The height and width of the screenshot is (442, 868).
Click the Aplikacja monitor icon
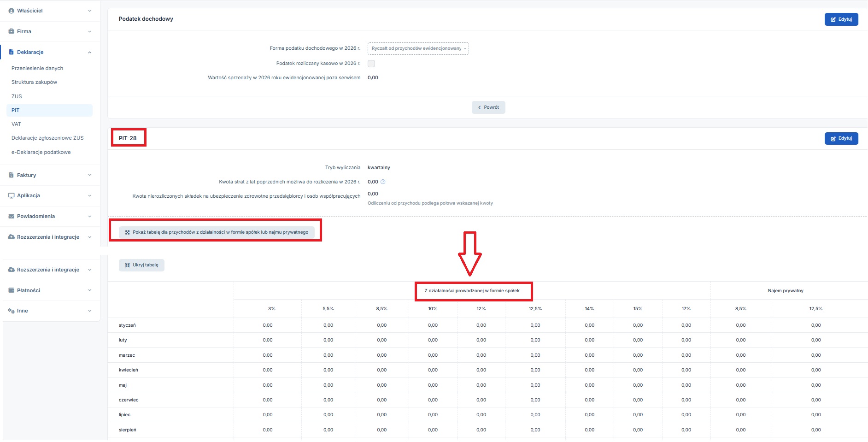point(11,195)
